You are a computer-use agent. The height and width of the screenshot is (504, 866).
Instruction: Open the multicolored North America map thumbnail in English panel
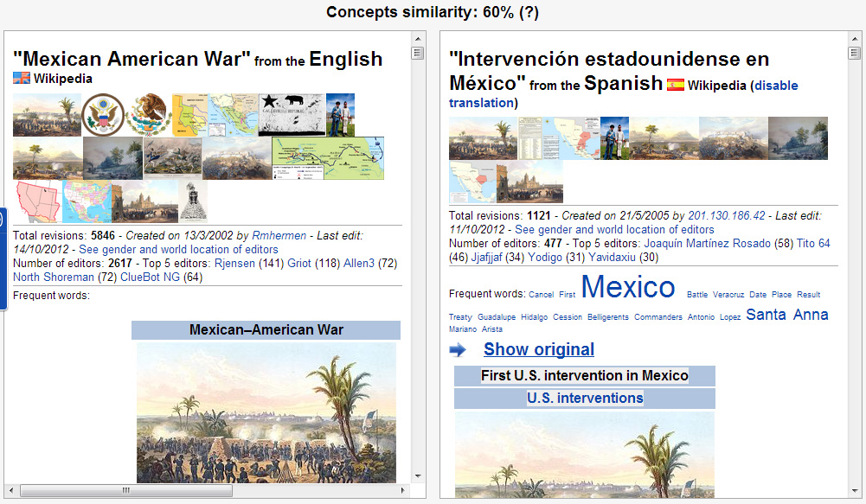(x=87, y=201)
